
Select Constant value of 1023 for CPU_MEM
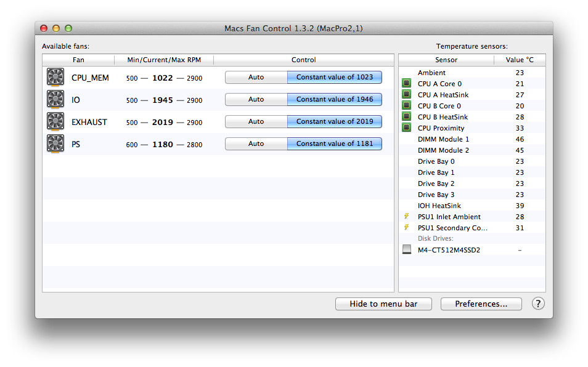point(335,77)
